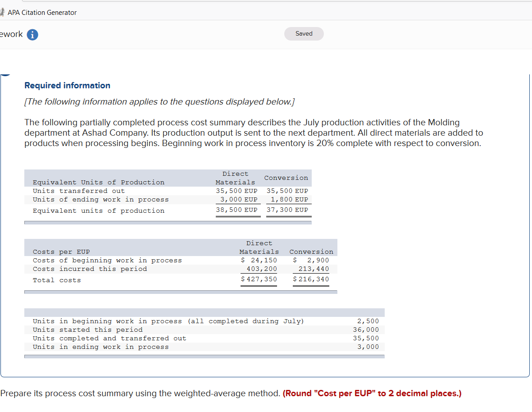Select the 38,500 EUP total value
The height and width of the screenshot is (412, 532).
point(238,210)
